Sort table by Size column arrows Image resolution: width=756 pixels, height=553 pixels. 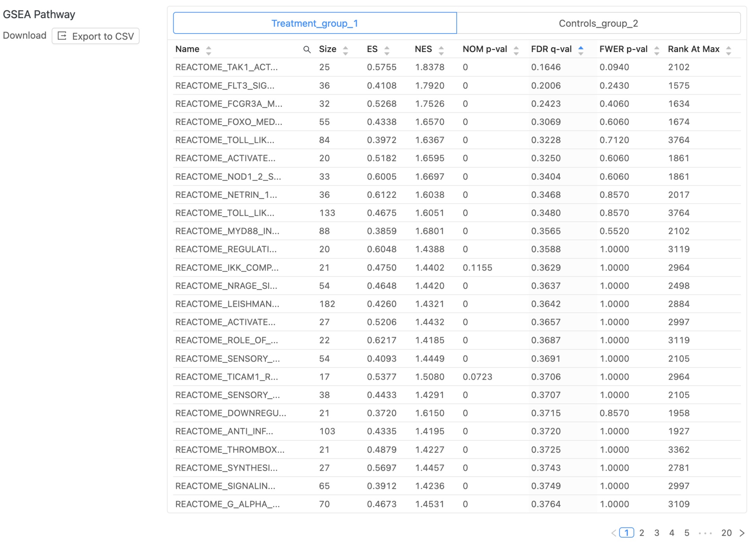click(x=345, y=50)
